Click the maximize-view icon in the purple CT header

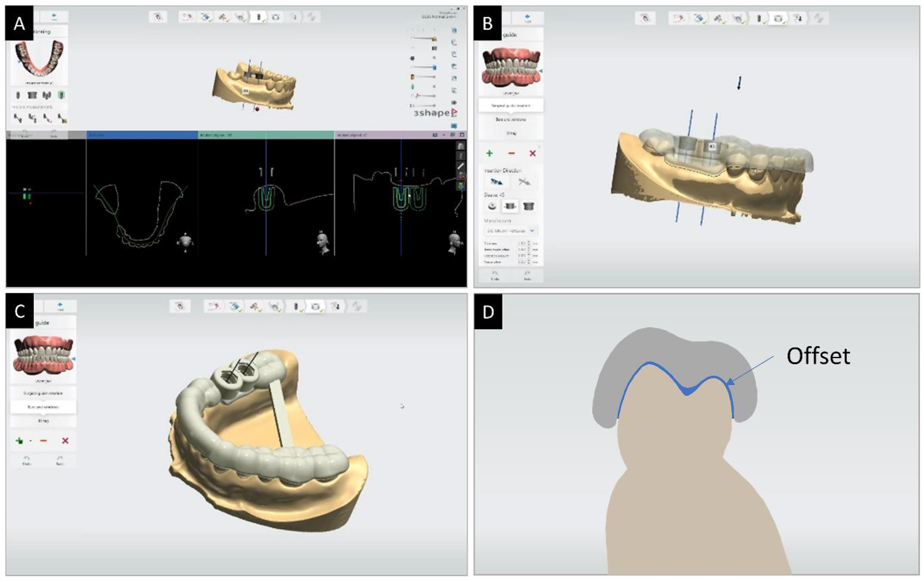[462, 135]
